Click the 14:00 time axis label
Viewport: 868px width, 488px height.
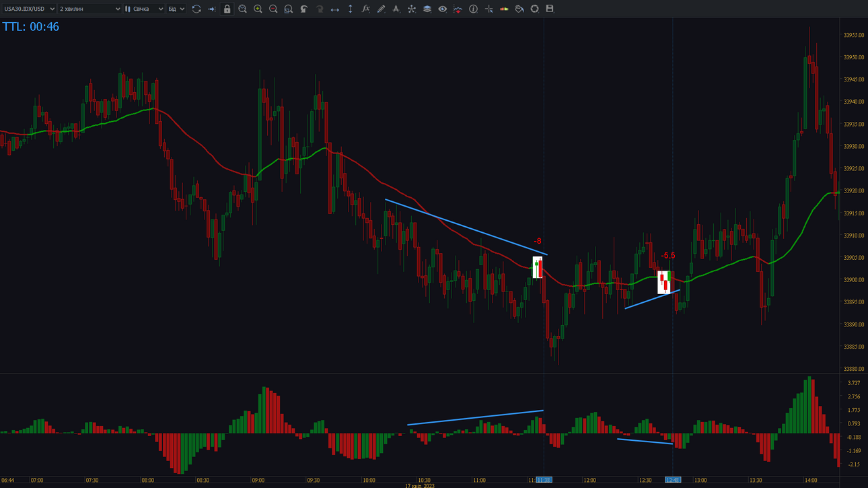point(811,480)
